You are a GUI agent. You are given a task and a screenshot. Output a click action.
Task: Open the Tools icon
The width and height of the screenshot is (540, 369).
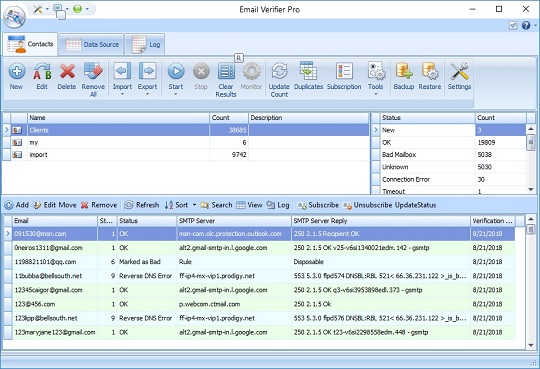(376, 71)
